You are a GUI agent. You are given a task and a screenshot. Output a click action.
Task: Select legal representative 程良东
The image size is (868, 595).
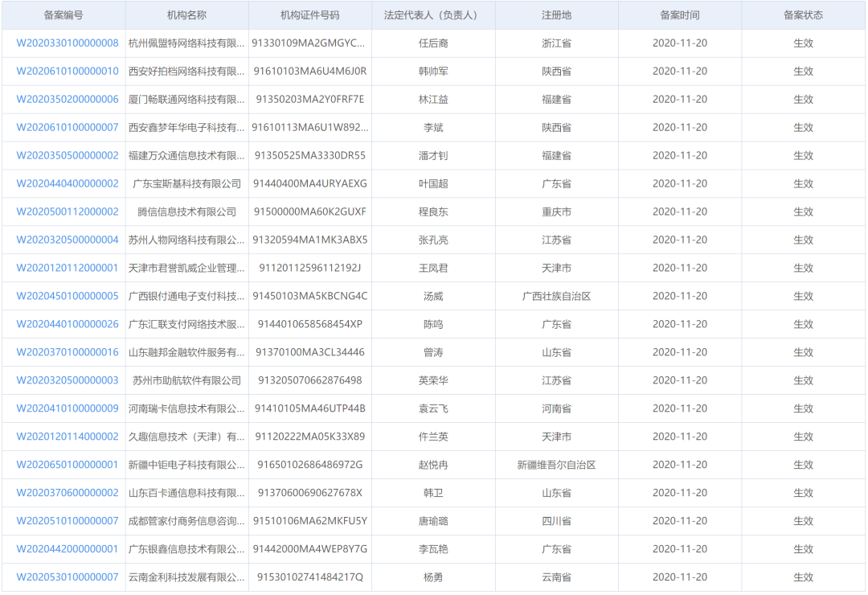pyautogui.click(x=433, y=212)
